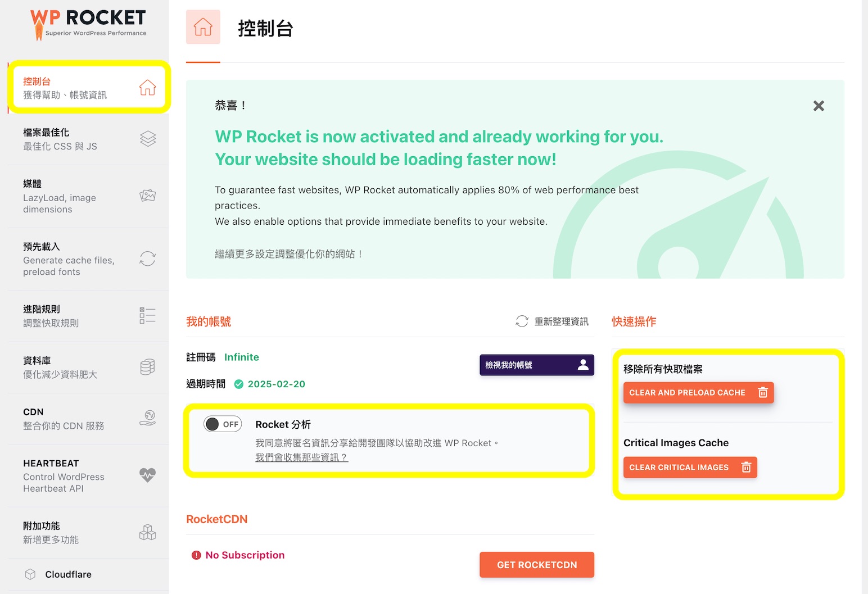The image size is (868, 594).
Task: Open the 附加功能 add-ons menu item
Action: click(89, 533)
